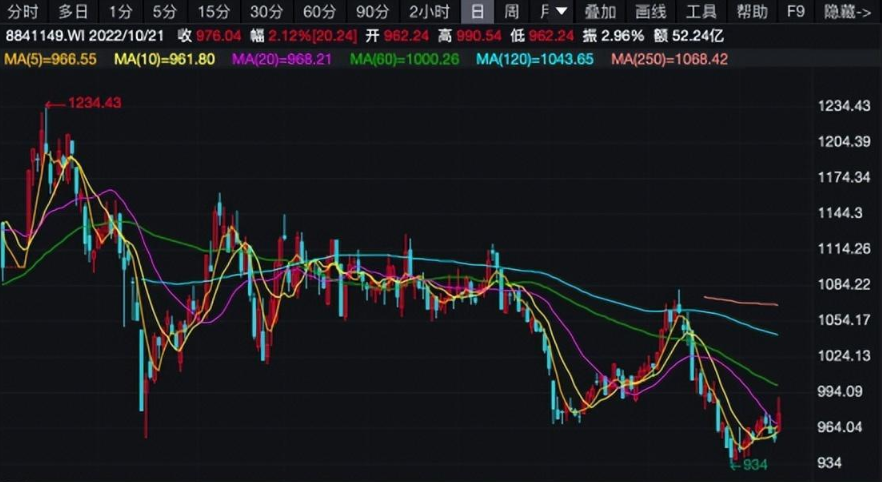Toggle the 日 daily K-line view
Viewport: 882px width, 482px height.
pos(478,12)
